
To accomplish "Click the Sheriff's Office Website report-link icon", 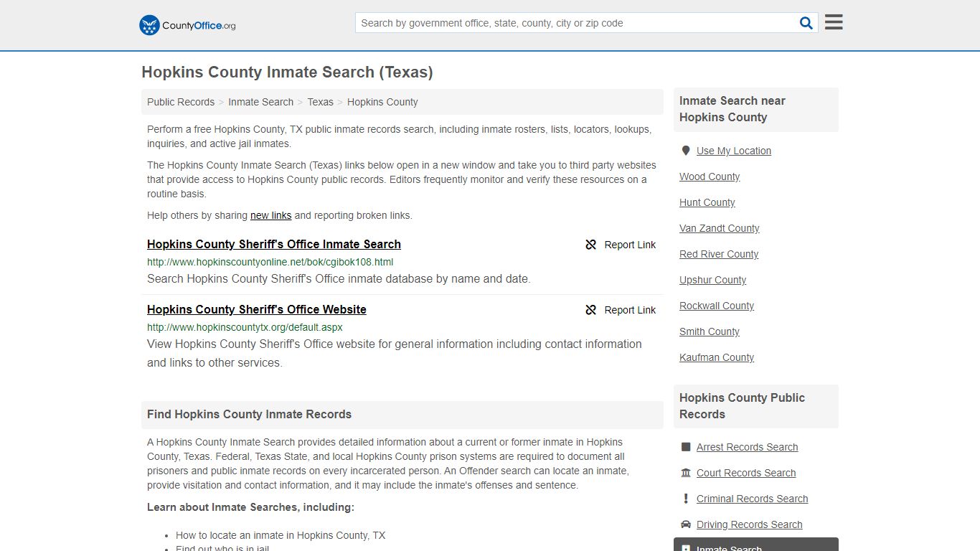I will pyautogui.click(x=591, y=310).
